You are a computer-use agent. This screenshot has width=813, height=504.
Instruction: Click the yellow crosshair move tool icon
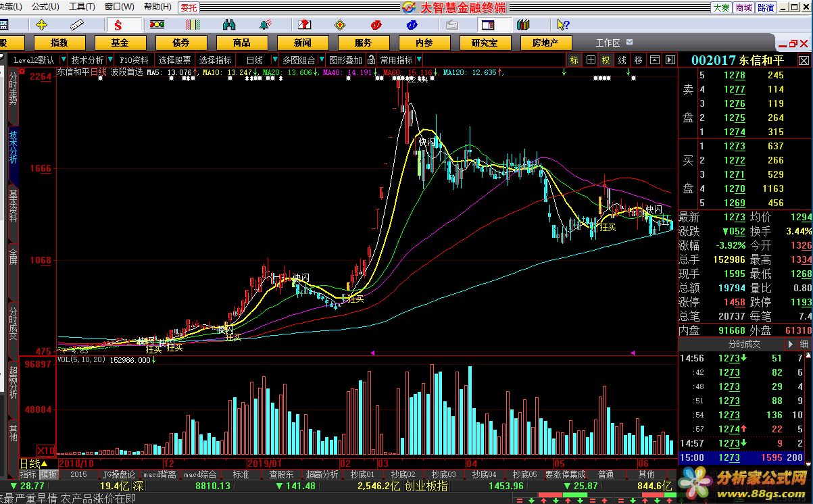[x=42, y=25]
